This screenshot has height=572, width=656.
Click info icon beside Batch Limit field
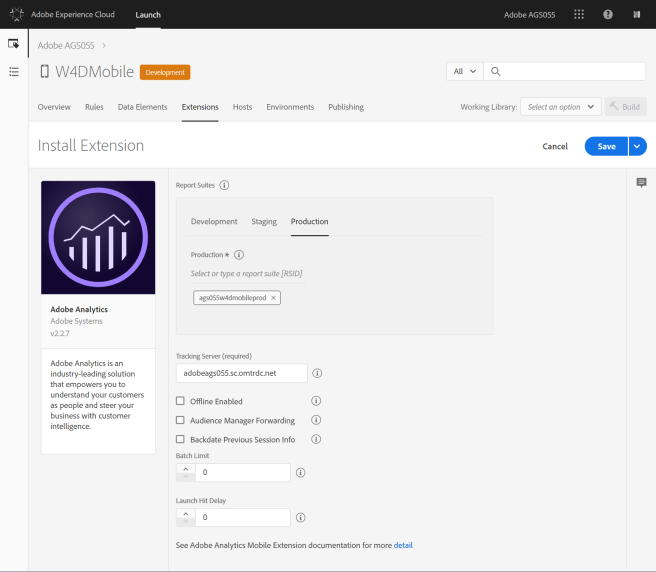coord(300,472)
